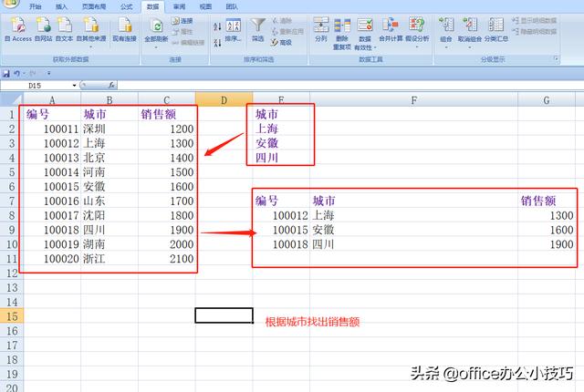
Task: Click cell E4 with 四川
Action: point(281,158)
